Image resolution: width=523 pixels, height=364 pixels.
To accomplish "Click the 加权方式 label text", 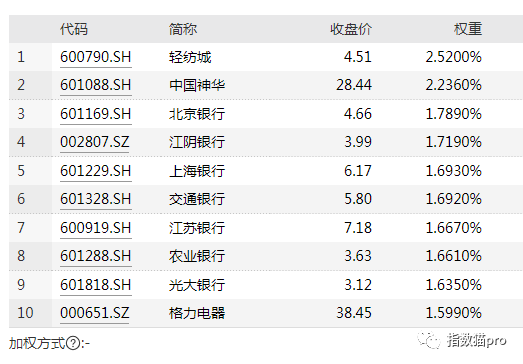I will point(37,343).
